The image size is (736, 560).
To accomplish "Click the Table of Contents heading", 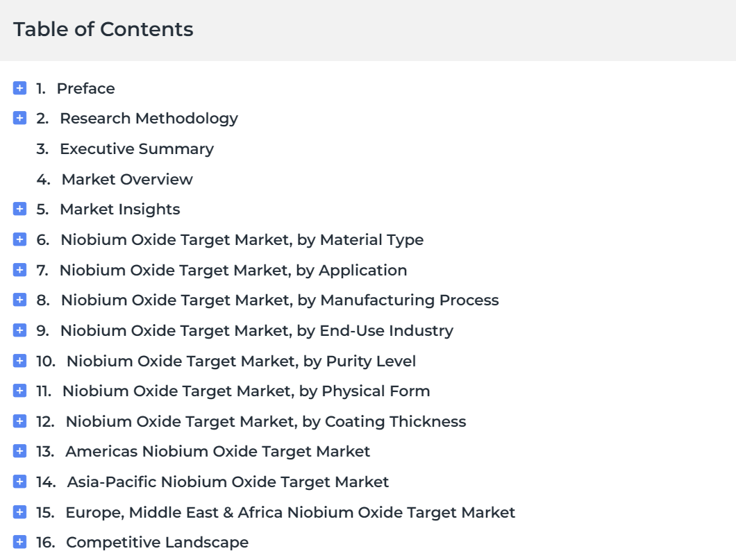I will pos(103,29).
